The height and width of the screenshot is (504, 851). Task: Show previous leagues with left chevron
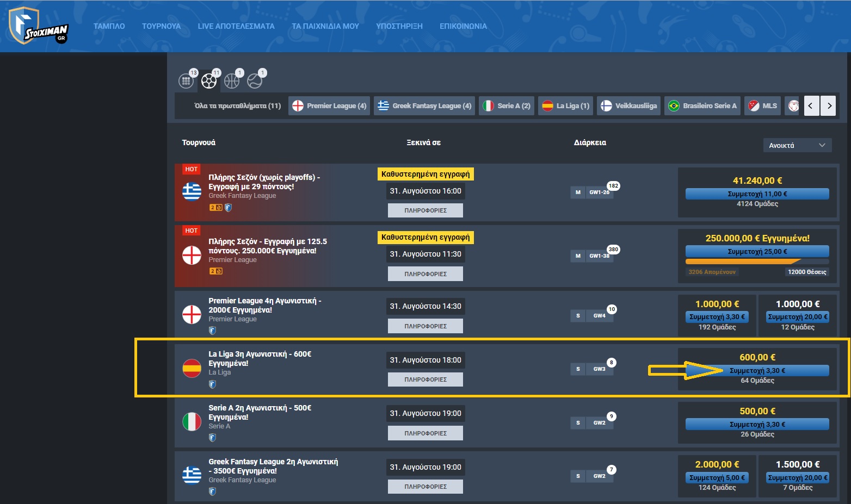811,106
